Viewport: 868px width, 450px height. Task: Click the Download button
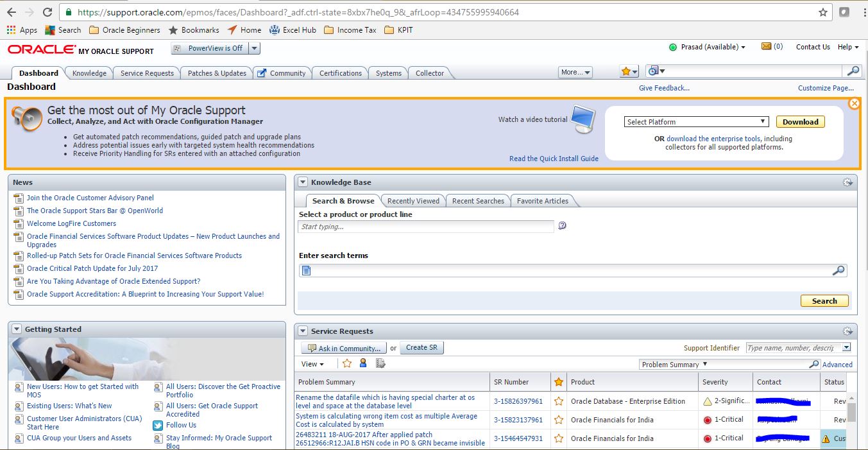800,122
